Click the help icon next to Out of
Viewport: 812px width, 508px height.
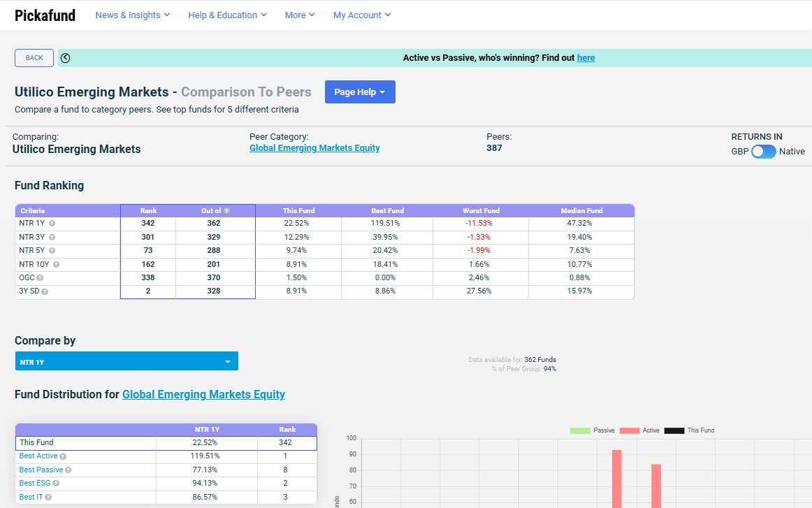tap(227, 211)
